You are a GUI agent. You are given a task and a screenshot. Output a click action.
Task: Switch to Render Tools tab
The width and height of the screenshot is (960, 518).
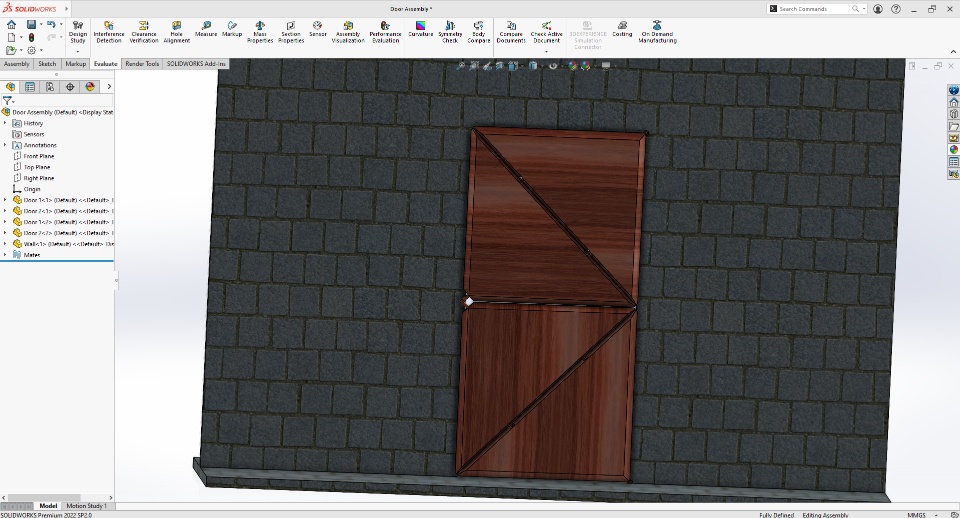pyautogui.click(x=142, y=64)
